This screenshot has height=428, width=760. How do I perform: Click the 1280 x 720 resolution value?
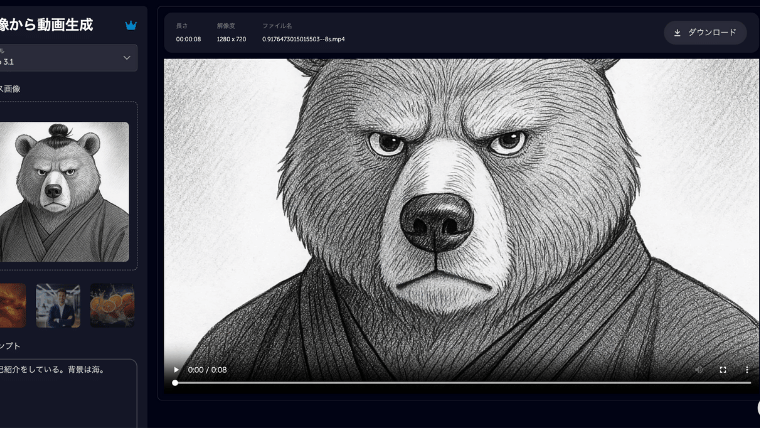pos(231,39)
